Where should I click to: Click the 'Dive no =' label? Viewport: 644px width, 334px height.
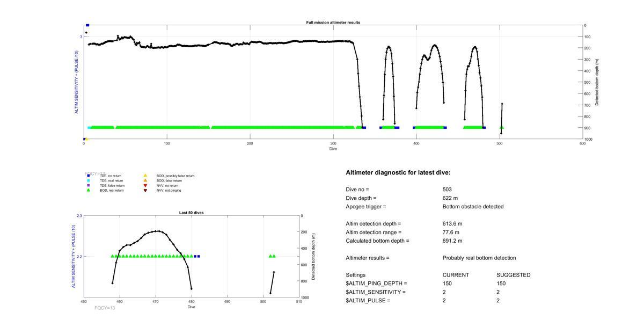click(x=357, y=190)
